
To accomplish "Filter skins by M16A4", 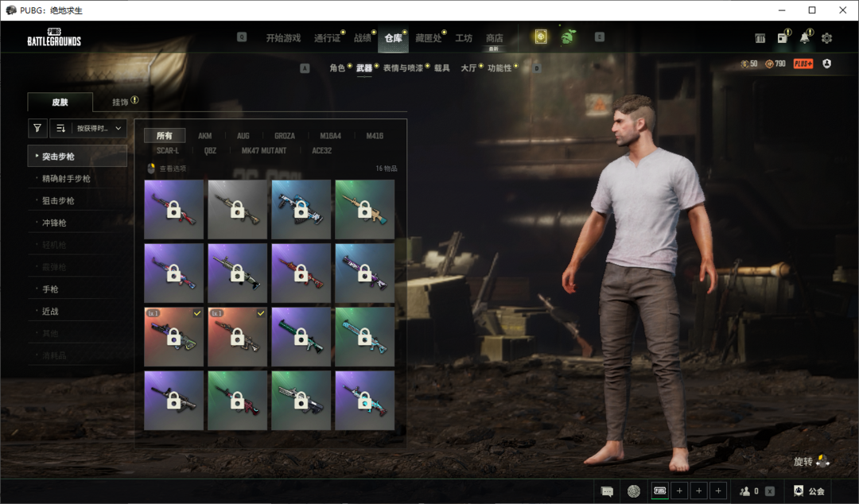I will 330,135.
